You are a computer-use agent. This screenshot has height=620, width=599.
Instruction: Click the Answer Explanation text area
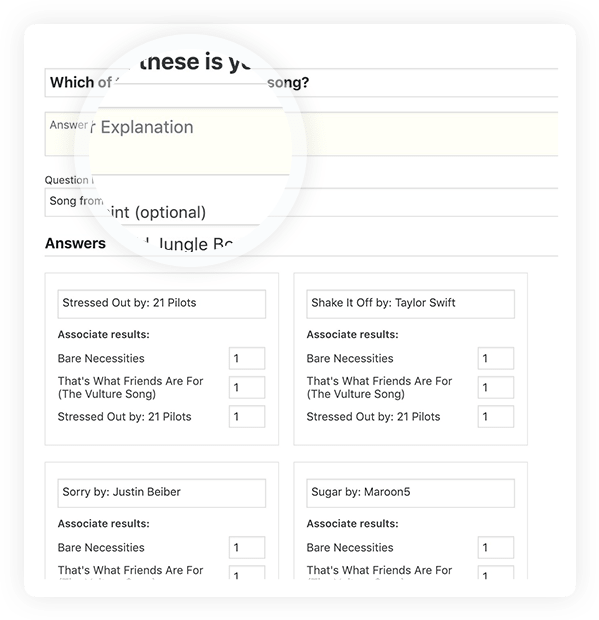click(x=301, y=134)
